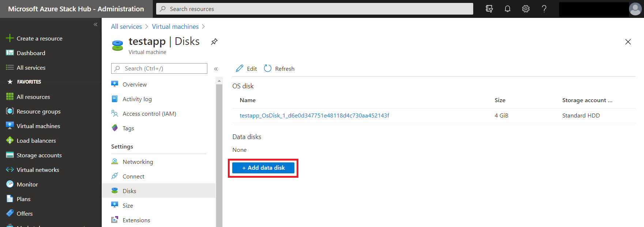Open Virtual machines icon in left sidebar
The image size is (644, 227).
10,126
